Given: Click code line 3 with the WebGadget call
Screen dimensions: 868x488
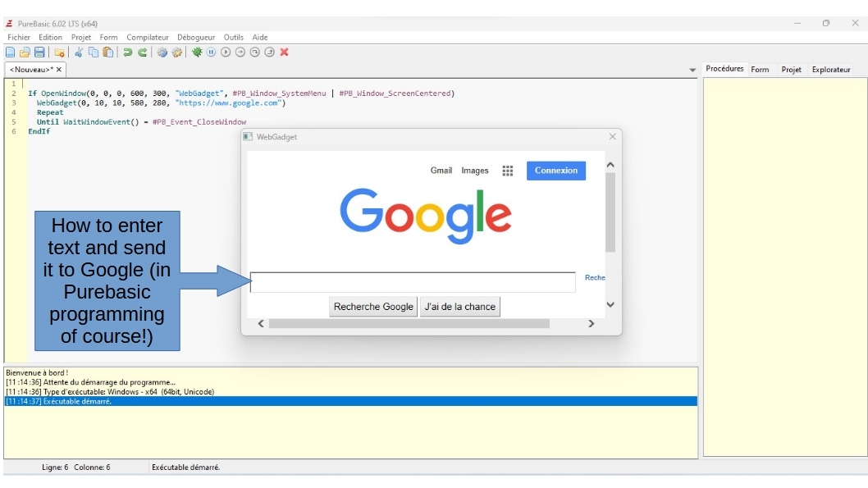Looking at the screenshot, I should tap(161, 103).
